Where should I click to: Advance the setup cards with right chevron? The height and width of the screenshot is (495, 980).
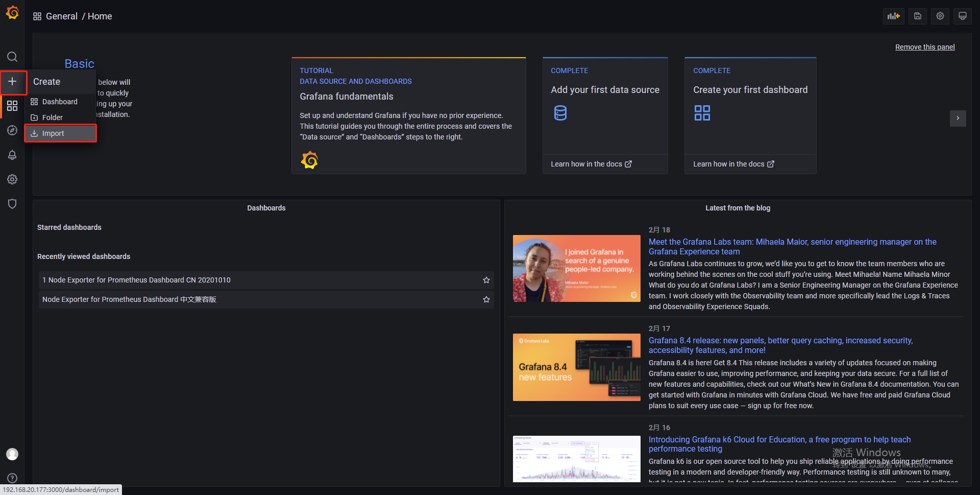(x=958, y=119)
